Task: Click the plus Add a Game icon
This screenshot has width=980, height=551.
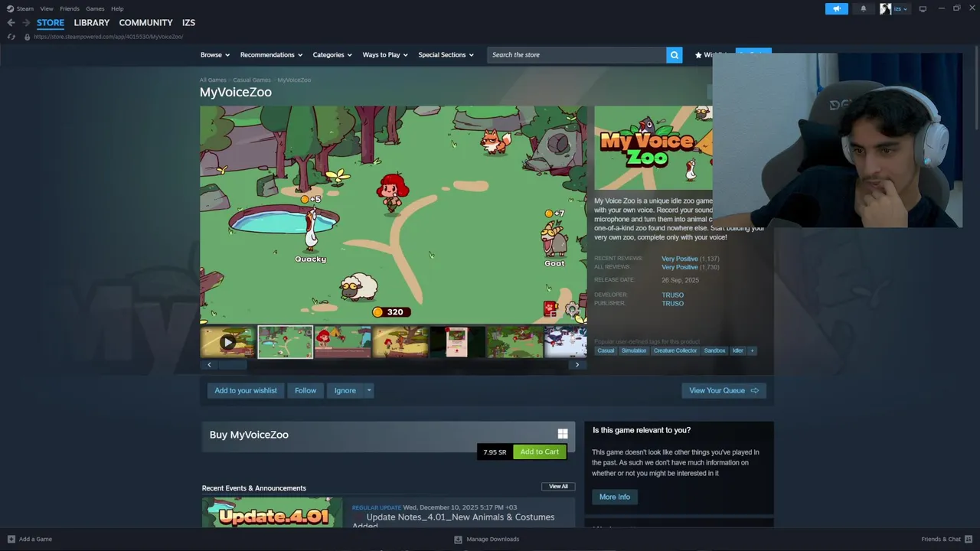Action: 11,539
